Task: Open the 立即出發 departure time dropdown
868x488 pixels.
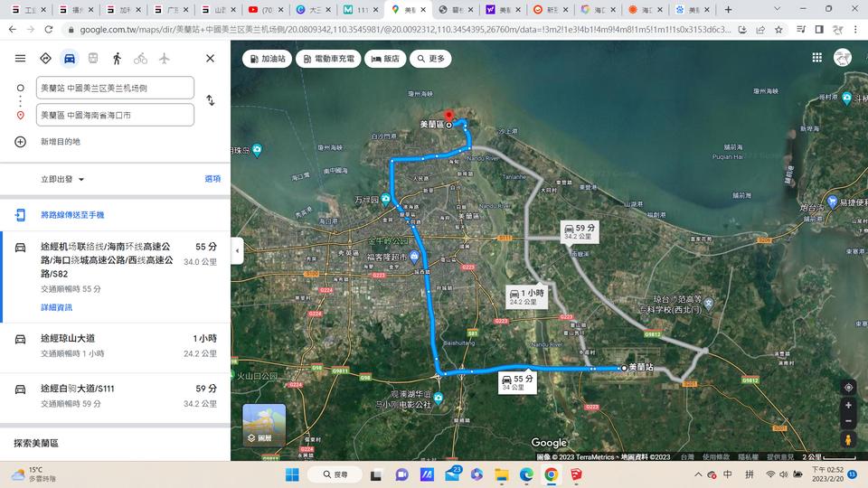Action: click(62, 179)
